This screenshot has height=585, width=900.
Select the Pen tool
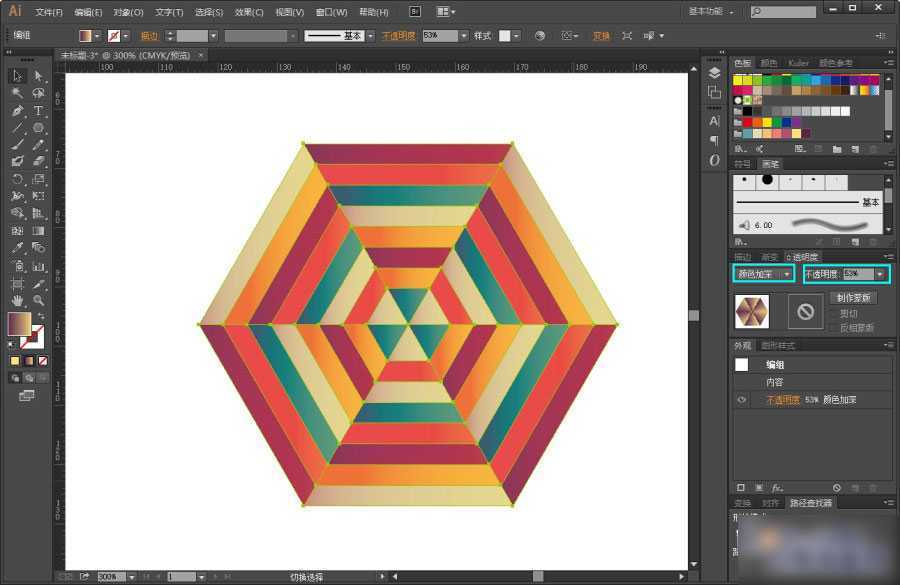(18, 111)
